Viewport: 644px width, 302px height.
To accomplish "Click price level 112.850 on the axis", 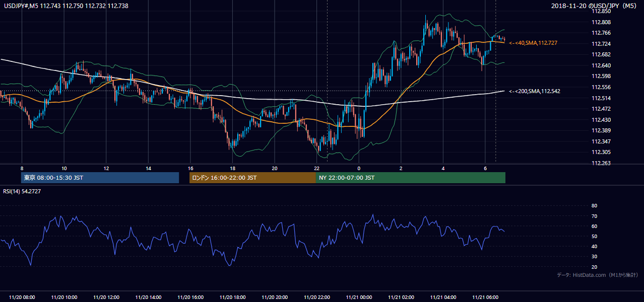I will point(601,11).
